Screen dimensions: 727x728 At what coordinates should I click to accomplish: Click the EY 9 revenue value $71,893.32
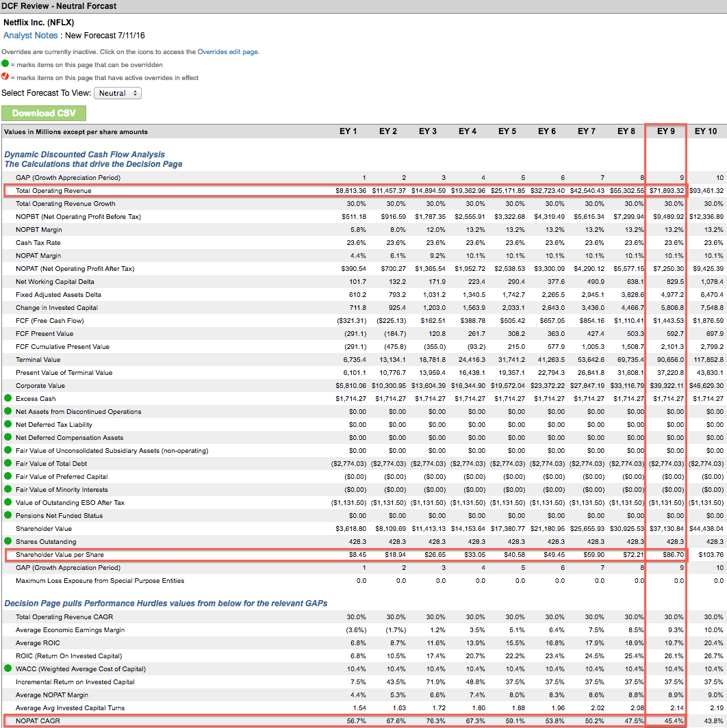coord(667,191)
